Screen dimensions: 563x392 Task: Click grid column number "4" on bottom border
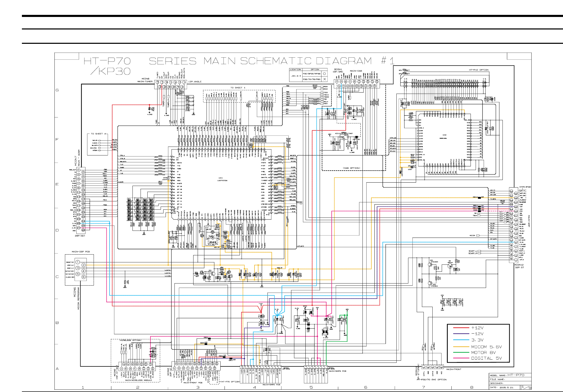[x=255, y=387]
